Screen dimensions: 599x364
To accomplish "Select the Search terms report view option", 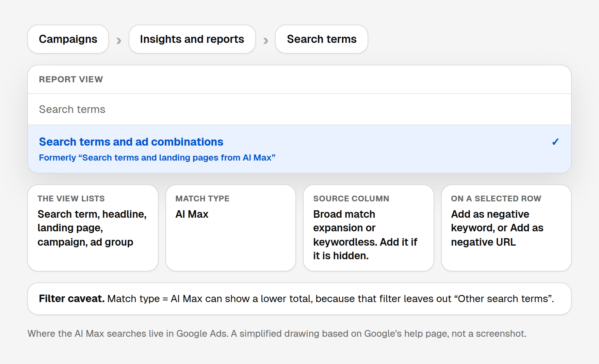I will pos(299,109).
